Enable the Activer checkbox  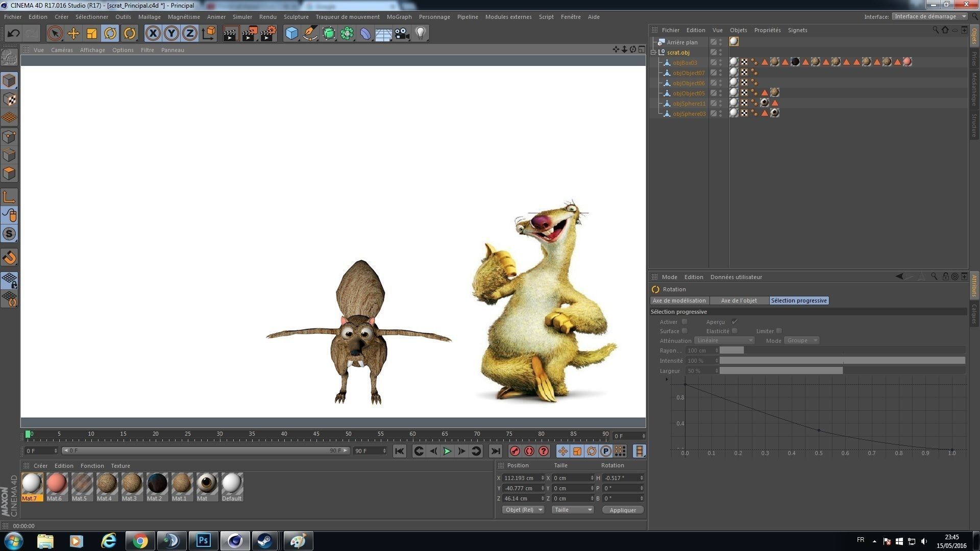tap(684, 322)
